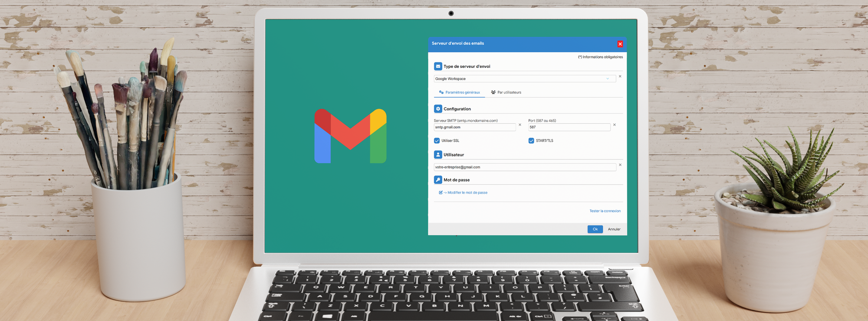Screen dimensions: 868x321
Task: Clear the user email field with its x
Action: 620,165
